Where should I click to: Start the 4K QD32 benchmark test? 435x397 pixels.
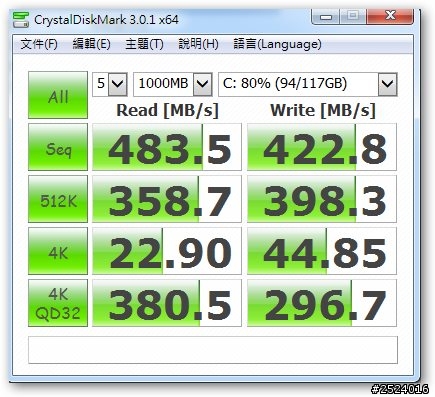(58, 303)
